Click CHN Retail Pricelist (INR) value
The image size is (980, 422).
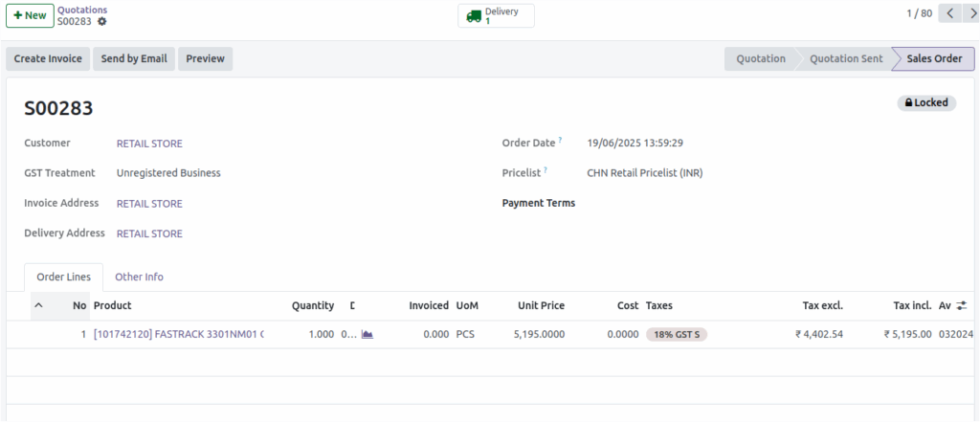[x=645, y=174]
